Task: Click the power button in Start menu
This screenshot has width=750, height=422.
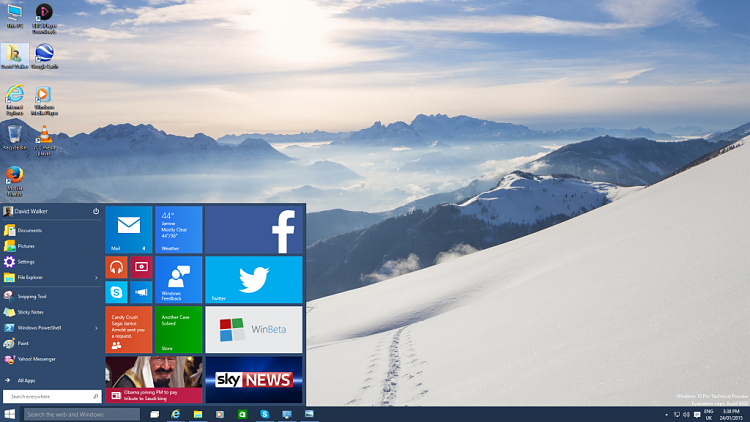Action: 96,211
